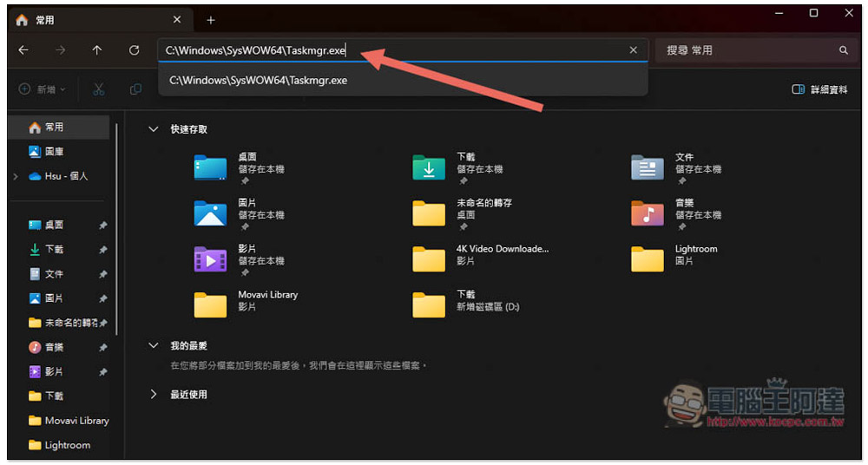
Task: Select the 4K Video Downloader folder icon
Action: pos(429,259)
